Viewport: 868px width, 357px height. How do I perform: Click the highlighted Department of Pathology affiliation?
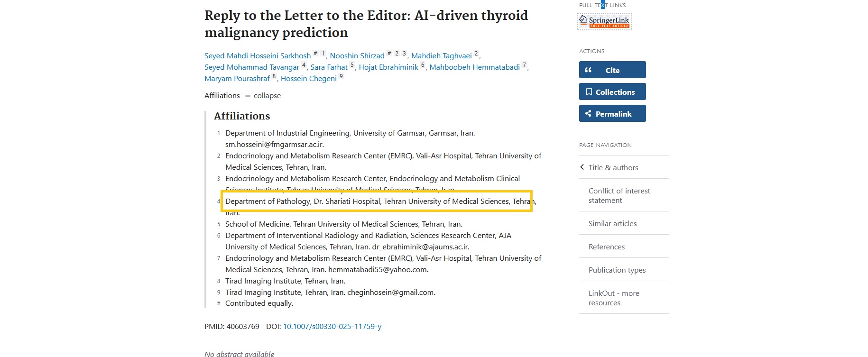pyautogui.click(x=377, y=201)
